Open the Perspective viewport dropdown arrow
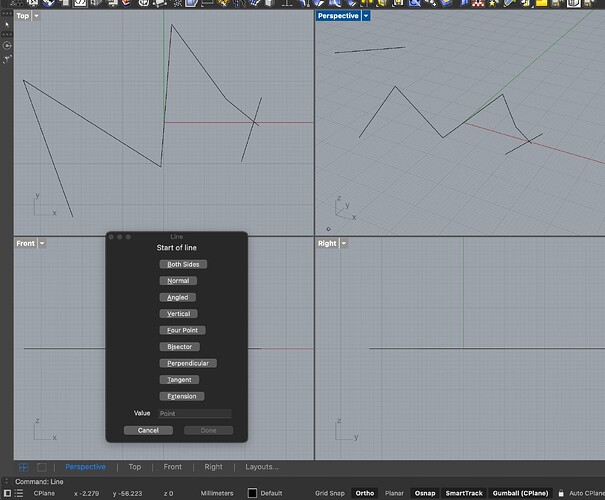 366,16
